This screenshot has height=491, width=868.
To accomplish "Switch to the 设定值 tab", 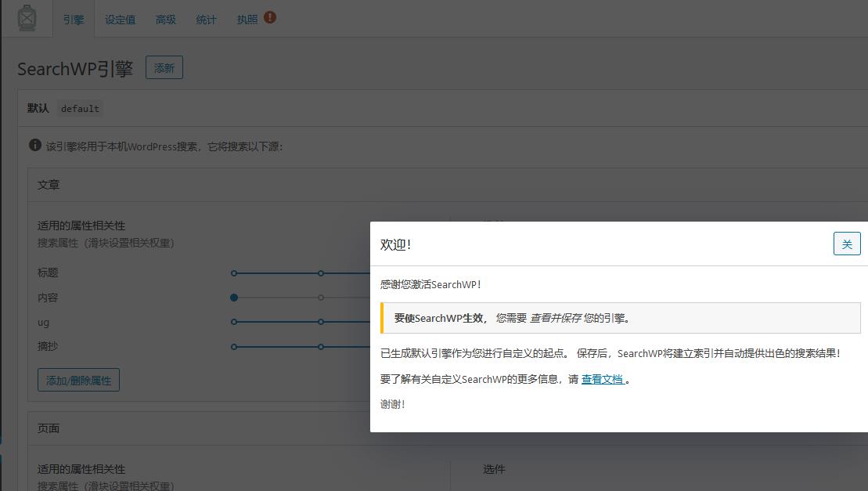I will (120, 20).
